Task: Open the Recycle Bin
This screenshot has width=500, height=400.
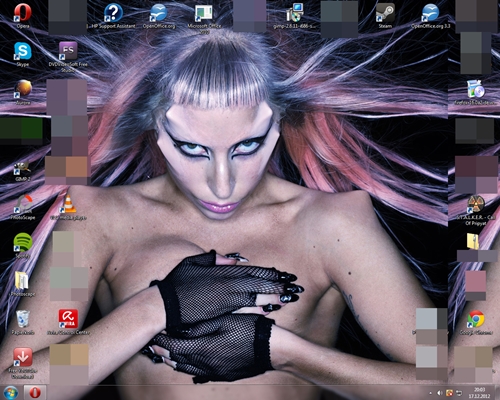Action: tap(23, 320)
